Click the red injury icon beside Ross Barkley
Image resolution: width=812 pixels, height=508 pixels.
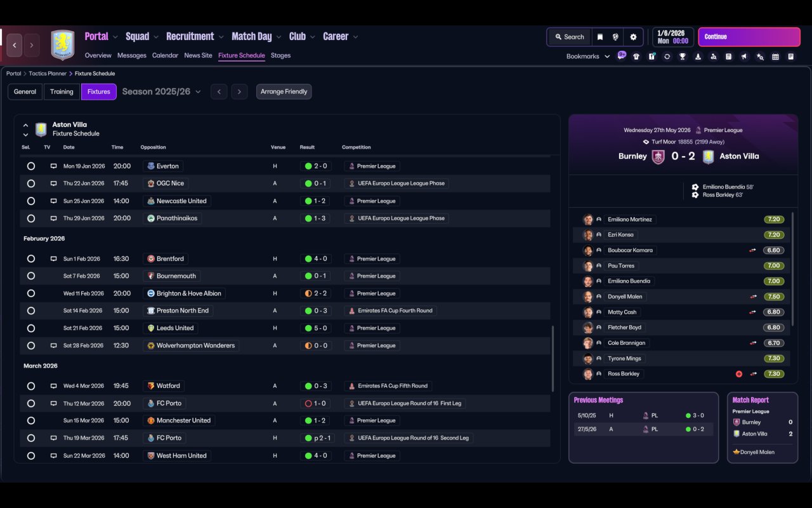pos(739,374)
